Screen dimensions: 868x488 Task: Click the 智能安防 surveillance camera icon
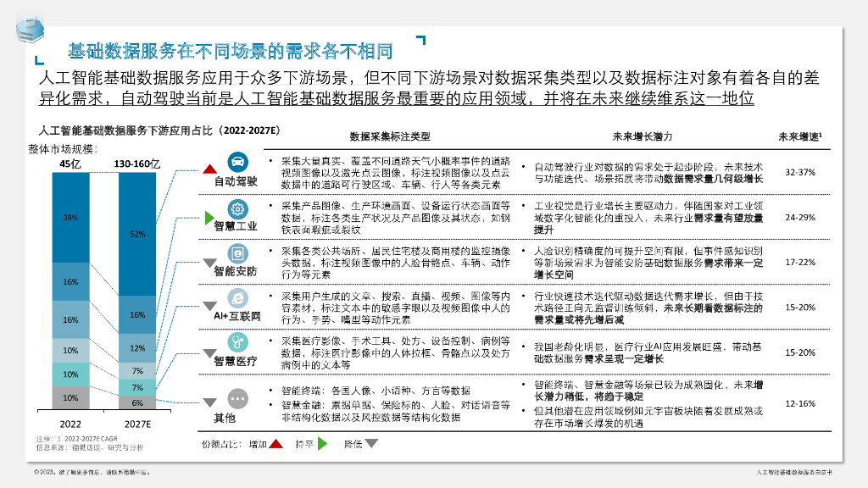pos(237,253)
